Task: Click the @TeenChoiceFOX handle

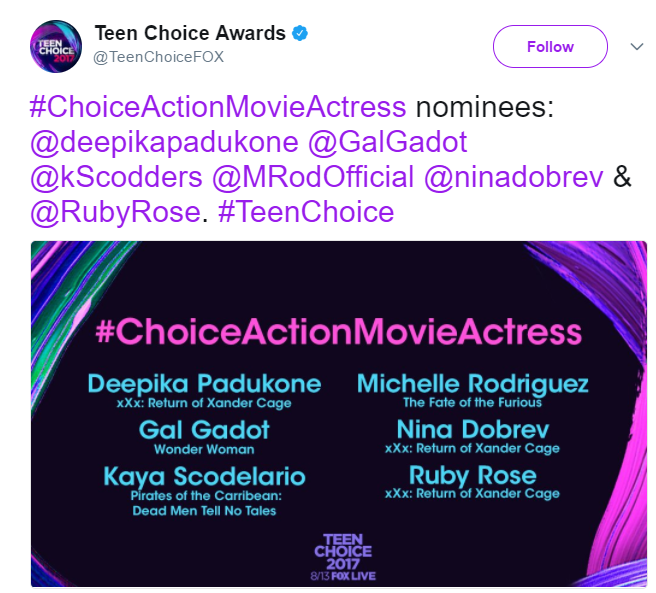Action: click(158, 57)
